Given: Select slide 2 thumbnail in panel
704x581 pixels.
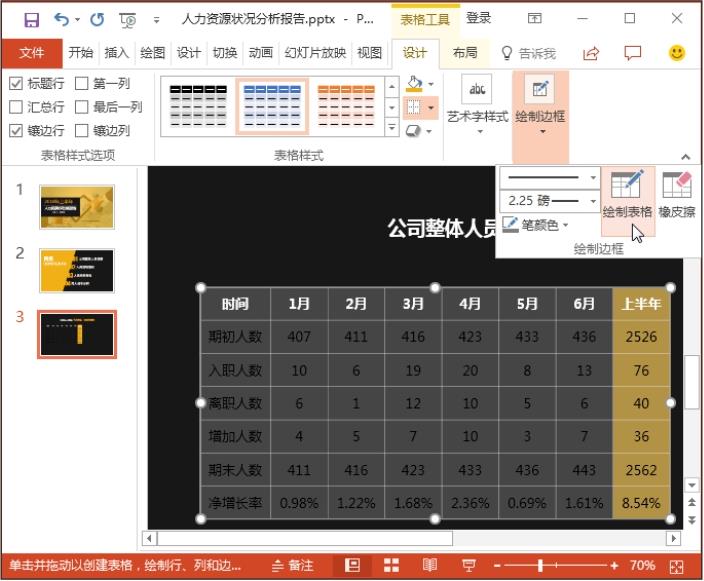Looking at the screenshot, I should click(x=77, y=270).
